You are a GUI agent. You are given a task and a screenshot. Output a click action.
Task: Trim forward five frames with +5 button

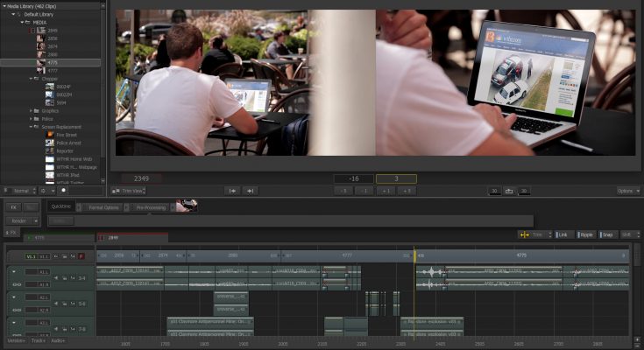407,191
